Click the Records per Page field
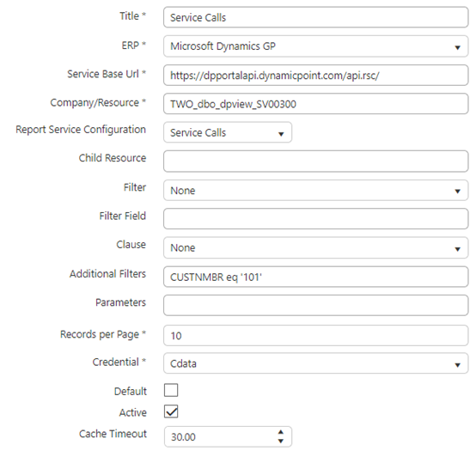 (x=315, y=335)
